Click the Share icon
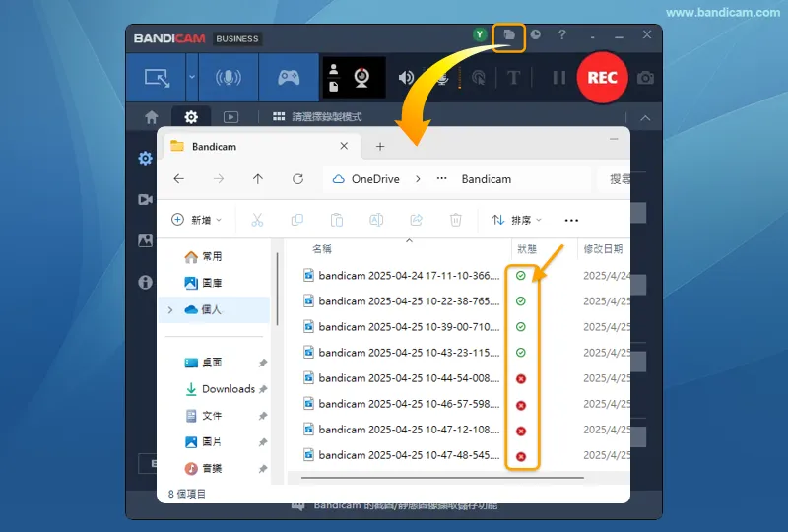This screenshot has height=532, width=788. pyautogui.click(x=416, y=220)
